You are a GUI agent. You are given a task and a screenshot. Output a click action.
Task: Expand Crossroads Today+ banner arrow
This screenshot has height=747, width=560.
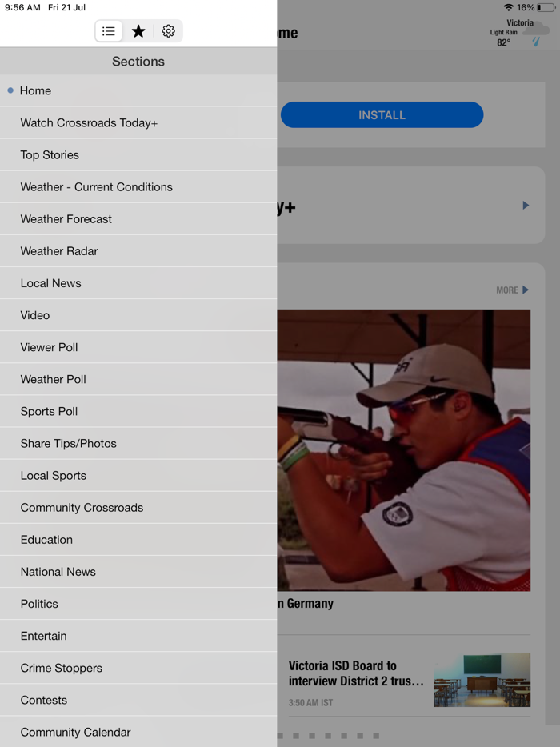pos(526,206)
